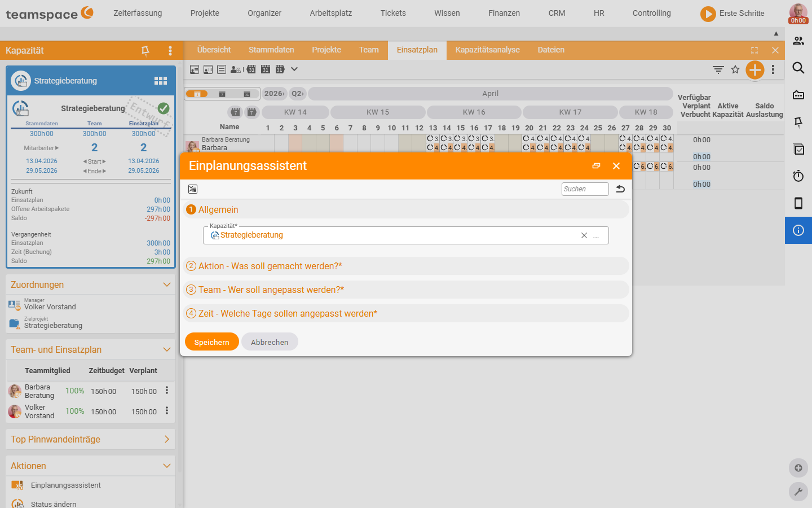Screen dimensions: 812x508
Task: Select the day view in scale toggle
Action: click(x=197, y=94)
